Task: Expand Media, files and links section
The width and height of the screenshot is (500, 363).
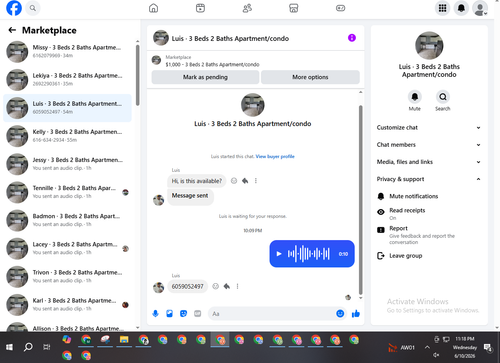Action: [x=429, y=162]
